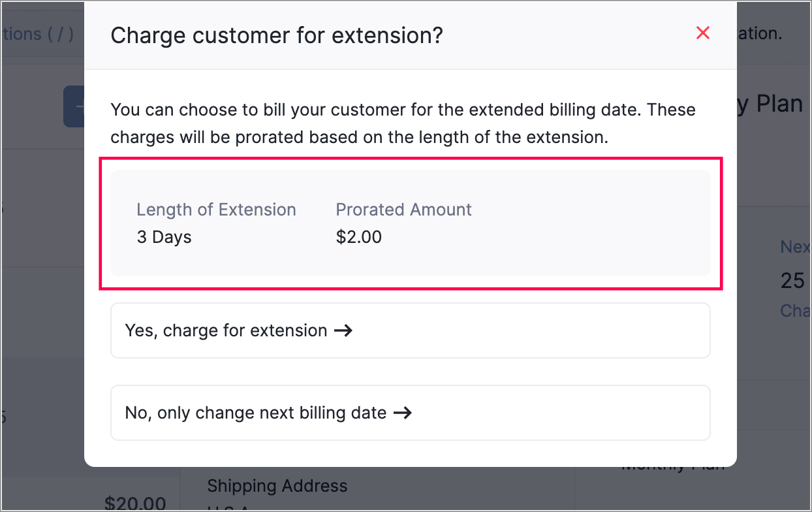Click the "Charge customer for extension?" dialog title
The image size is (812, 512).
pyautogui.click(x=277, y=35)
